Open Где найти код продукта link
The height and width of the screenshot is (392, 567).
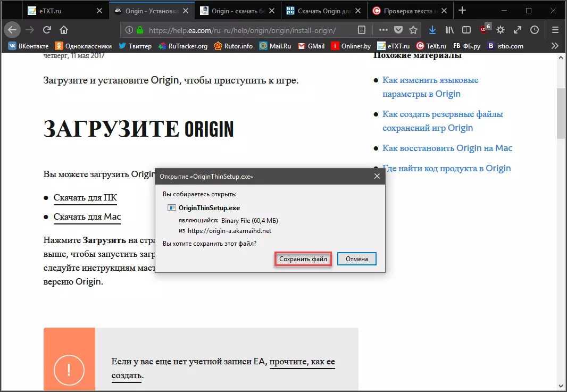tap(447, 168)
